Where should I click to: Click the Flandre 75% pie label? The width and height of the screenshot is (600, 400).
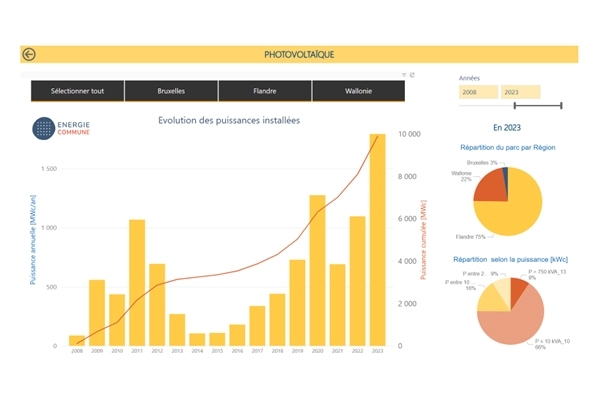click(x=471, y=237)
